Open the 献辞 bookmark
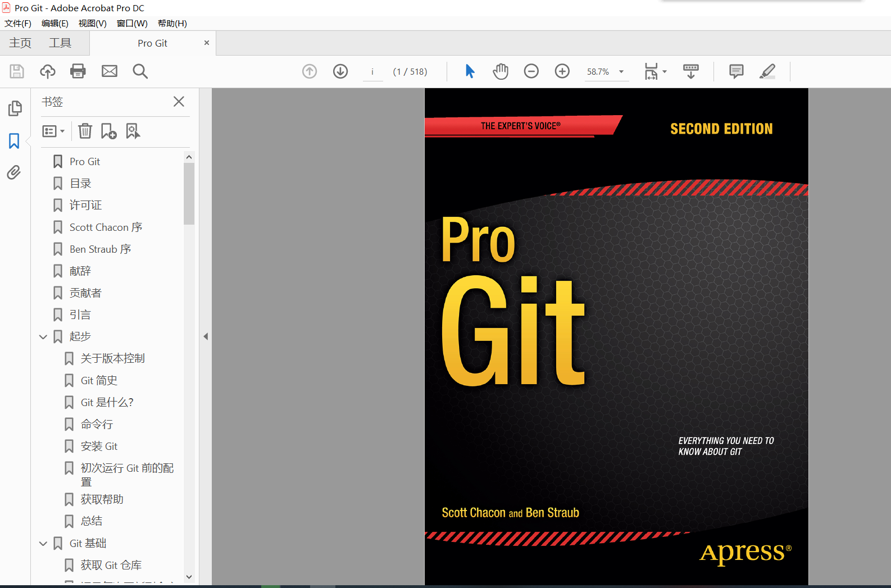 (x=80, y=271)
